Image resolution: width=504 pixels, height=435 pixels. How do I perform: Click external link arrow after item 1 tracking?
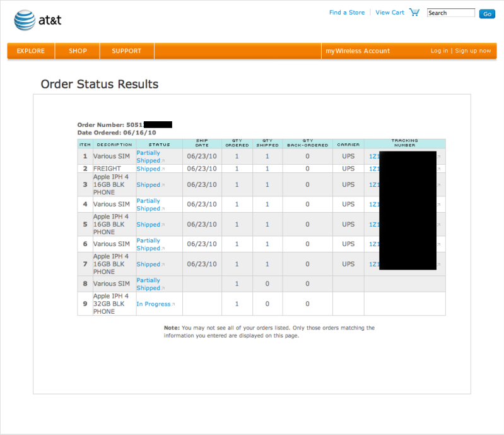coord(439,157)
